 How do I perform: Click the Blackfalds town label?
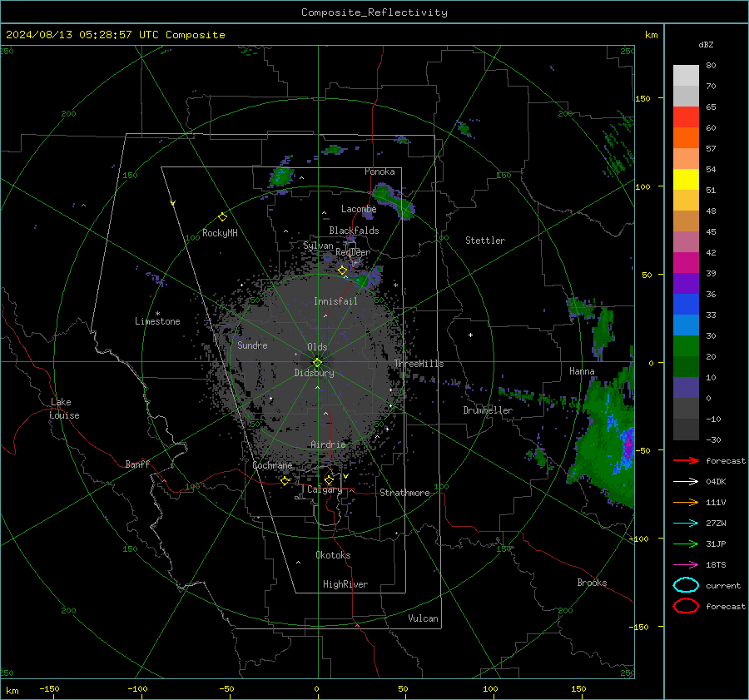point(354,231)
